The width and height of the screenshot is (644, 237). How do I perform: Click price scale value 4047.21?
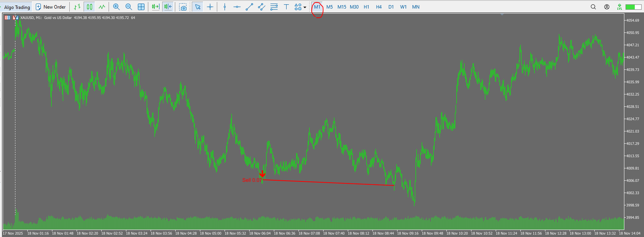click(x=632, y=45)
